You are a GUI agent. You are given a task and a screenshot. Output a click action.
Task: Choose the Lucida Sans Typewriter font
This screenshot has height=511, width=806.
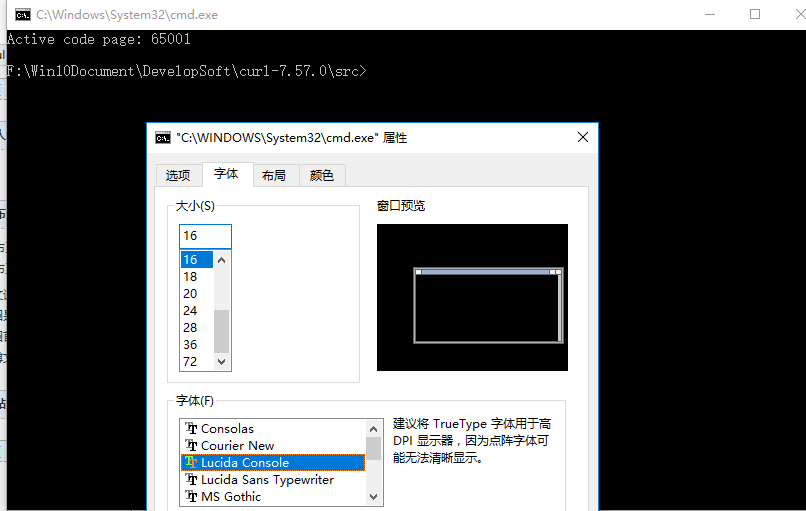(x=273, y=479)
